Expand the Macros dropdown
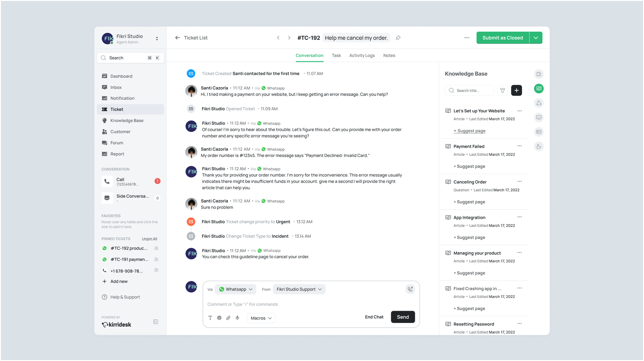This screenshot has width=644, height=361. tap(261, 318)
